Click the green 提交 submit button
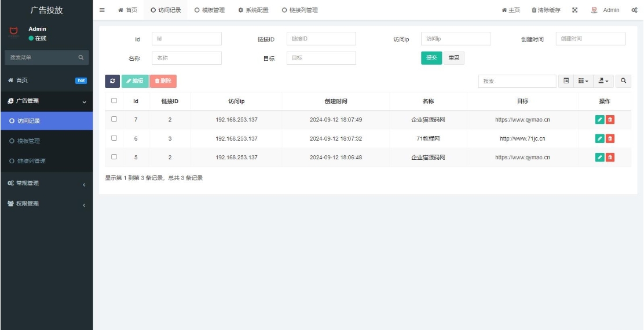 (x=431, y=58)
